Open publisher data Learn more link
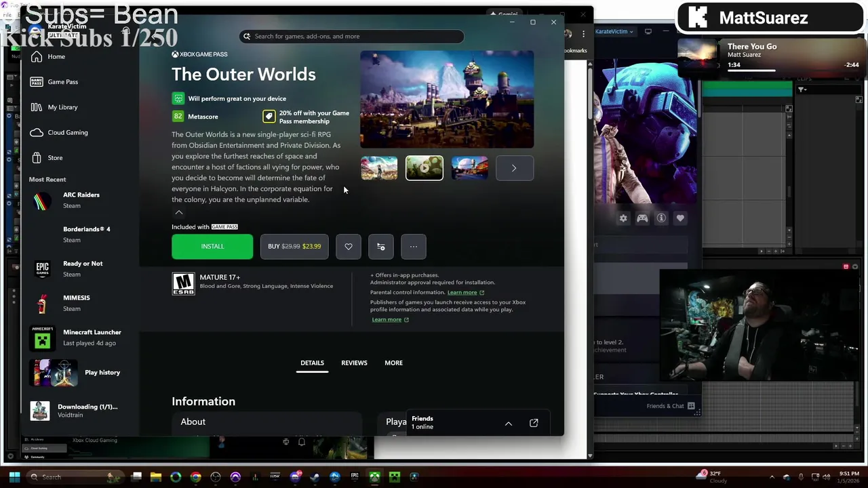The image size is (868, 488). pos(390,319)
